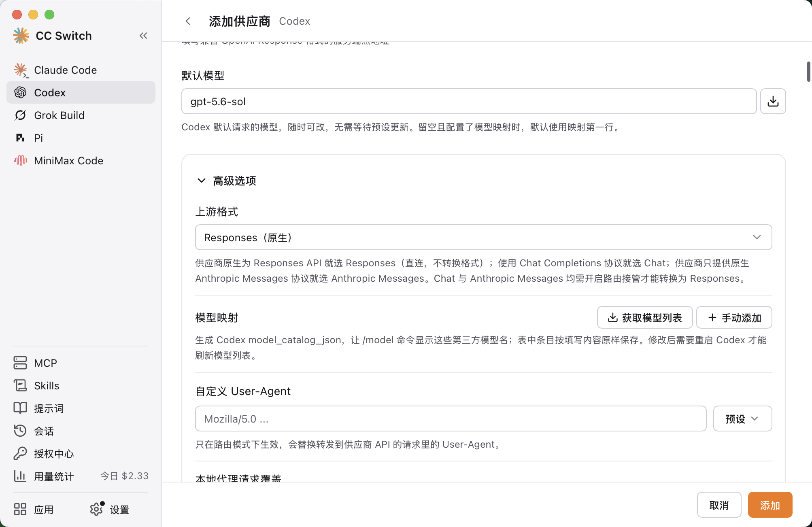Open the 预设 preset dropdown

[x=742, y=419]
